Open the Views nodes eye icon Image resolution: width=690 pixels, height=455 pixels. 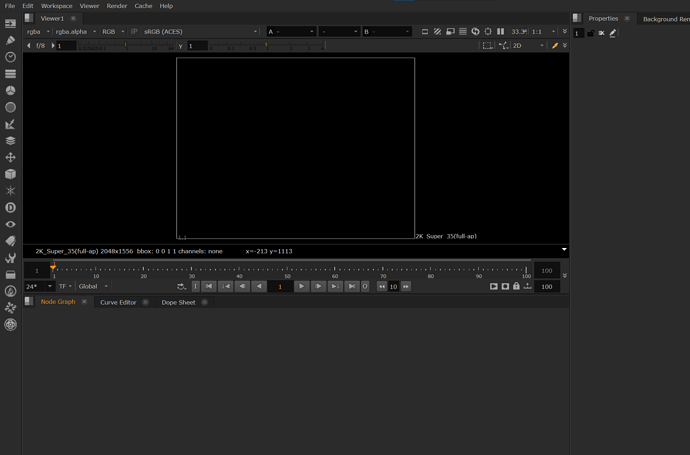pos(10,224)
